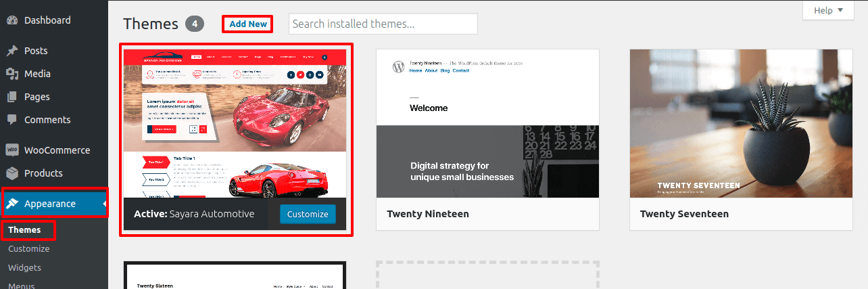Open the Sayara Automotive theme screenshot

tap(235, 123)
